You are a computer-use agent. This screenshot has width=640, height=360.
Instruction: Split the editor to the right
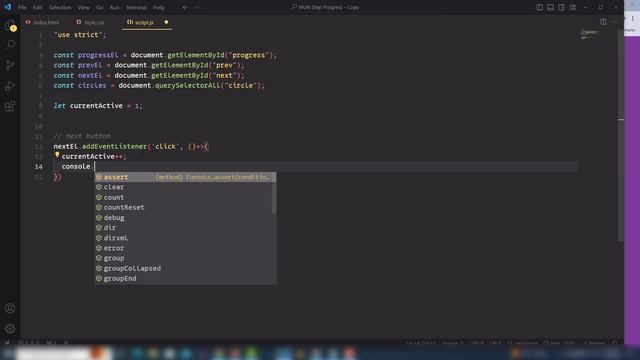603,22
